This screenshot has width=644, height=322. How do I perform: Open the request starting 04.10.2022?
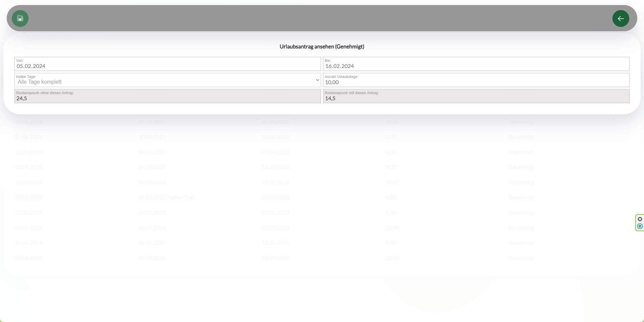[x=152, y=167]
